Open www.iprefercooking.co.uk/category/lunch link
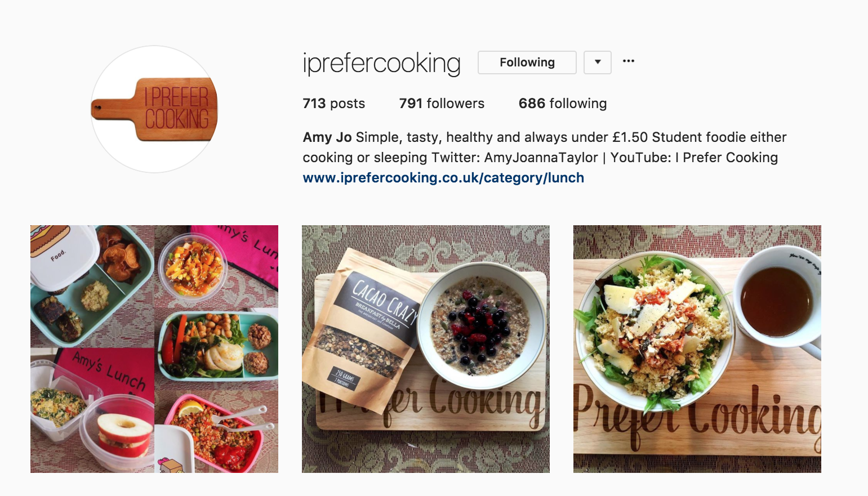Viewport: 868px width, 496px height. 443,178
